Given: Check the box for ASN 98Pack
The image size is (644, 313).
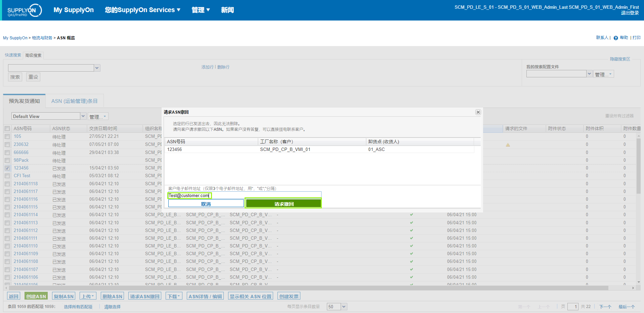Looking at the screenshot, I should pyautogui.click(x=7, y=160).
